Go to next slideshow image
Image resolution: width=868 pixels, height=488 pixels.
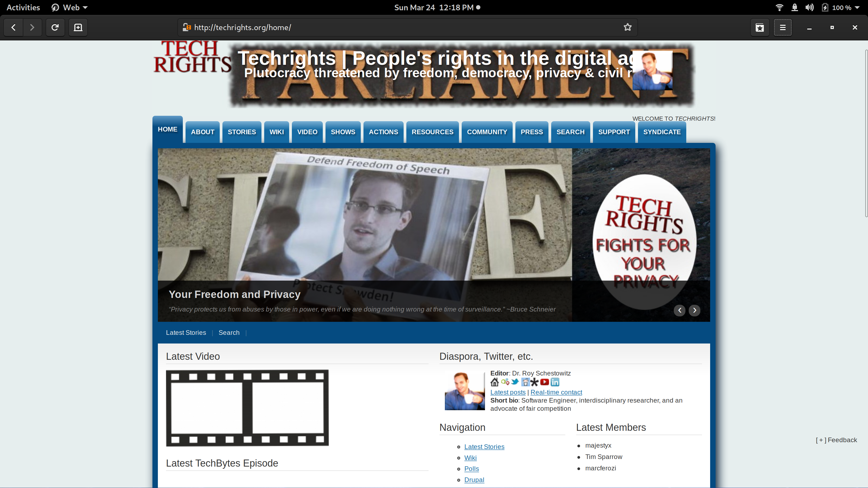point(694,310)
